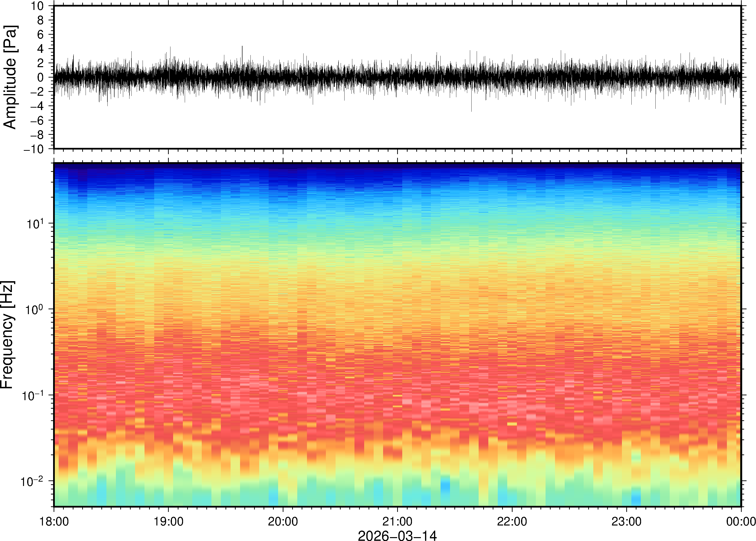
Task: Click the 20:00 time axis label
Action: tap(283, 522)
